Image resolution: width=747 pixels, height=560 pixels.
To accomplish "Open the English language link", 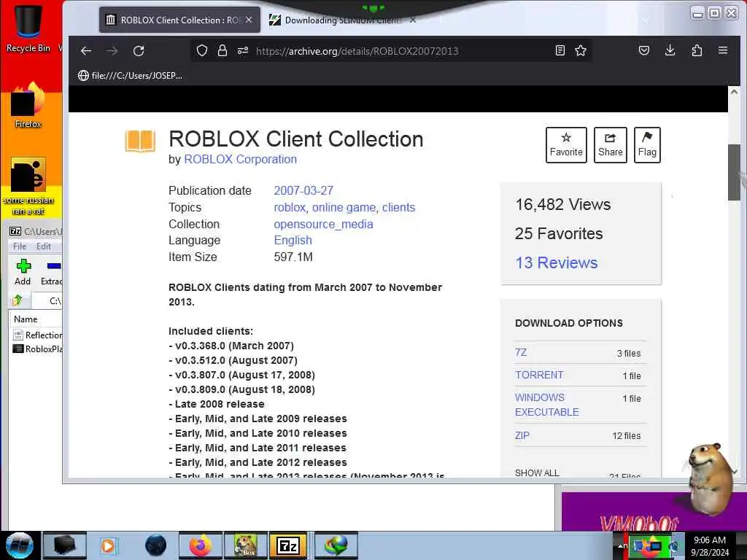I will click(x=293, y=241).
